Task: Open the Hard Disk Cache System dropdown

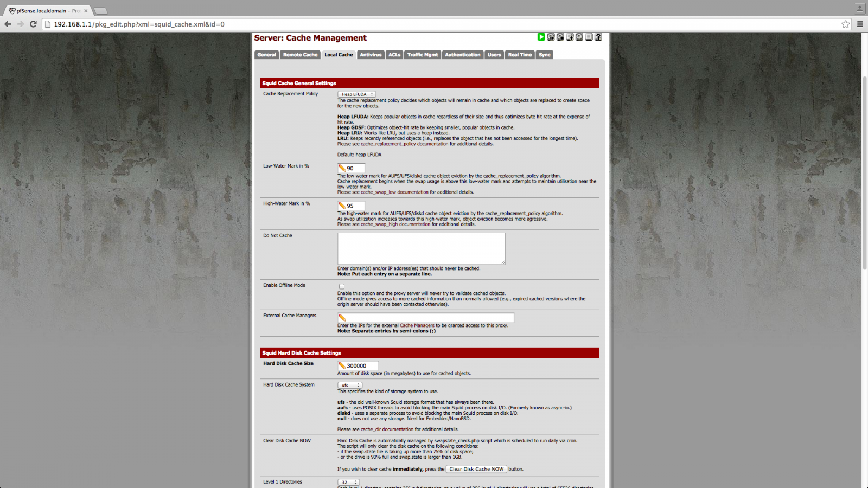Action: [349, 386]
